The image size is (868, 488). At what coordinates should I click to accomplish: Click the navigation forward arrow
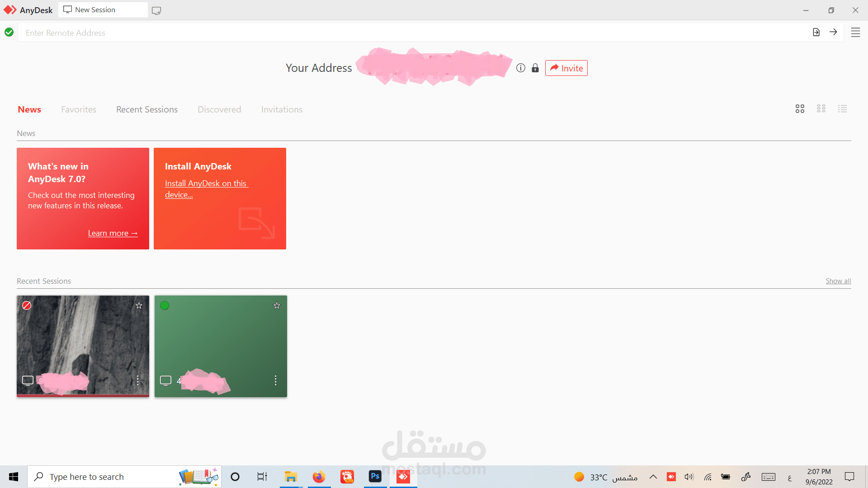pos(834,32)
